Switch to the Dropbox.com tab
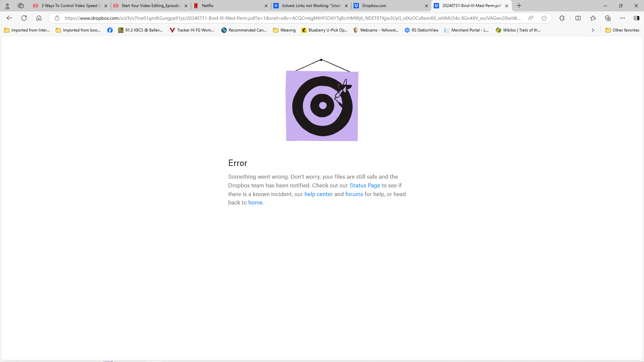Screen dimensions: 644x362 pyautogui.click(x=374, y=6)
